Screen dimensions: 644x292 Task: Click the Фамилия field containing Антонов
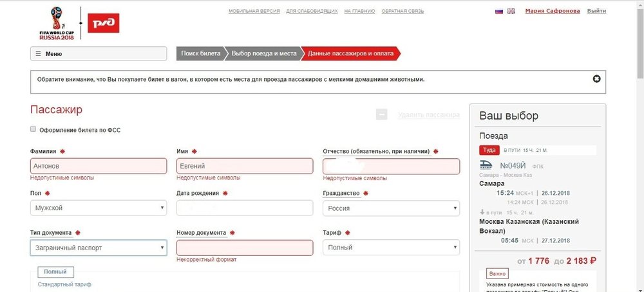[x=98, y=167]
